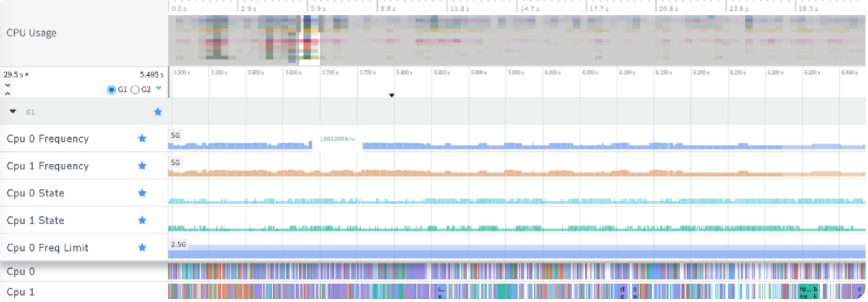Click the 8.8 s tick in the overview
Screen dimensions: 868x302
(388, 8)
